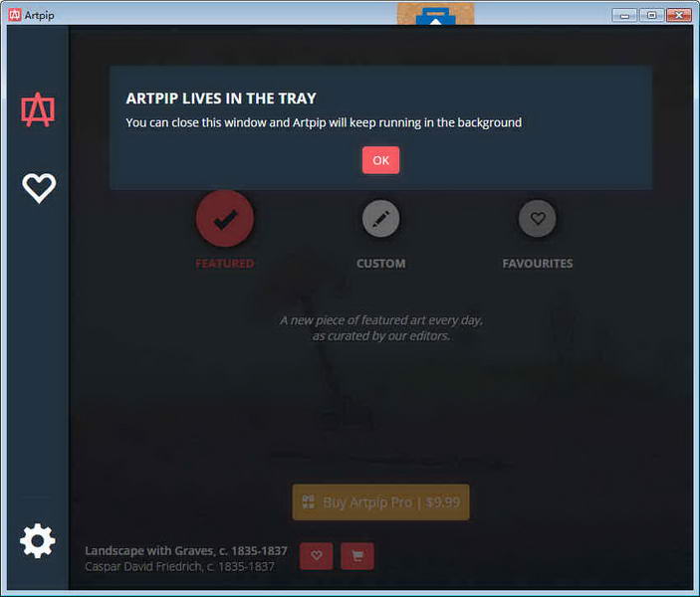This screenshot has width=700, height=597.
Task: Click the Artpip logo in the sidebar
Action: click(38, 110)
